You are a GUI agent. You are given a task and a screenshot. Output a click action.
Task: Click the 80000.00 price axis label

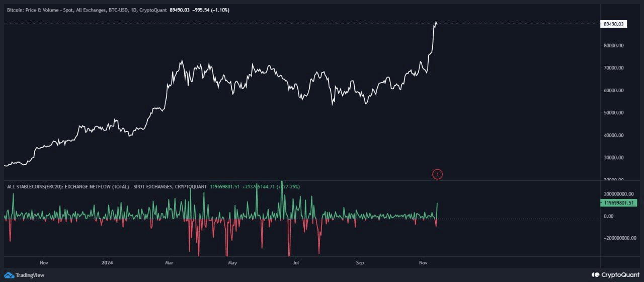[614, 46]
